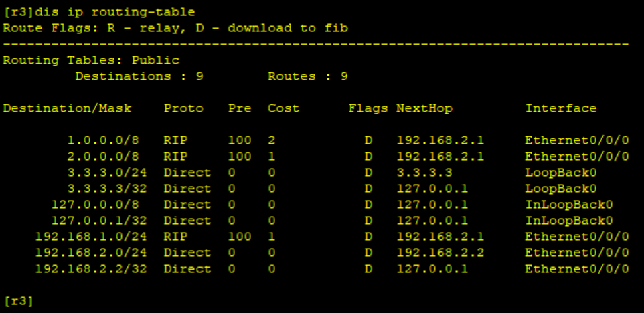Click the 'Routing Tables: Public' heading

click(92, 60)
